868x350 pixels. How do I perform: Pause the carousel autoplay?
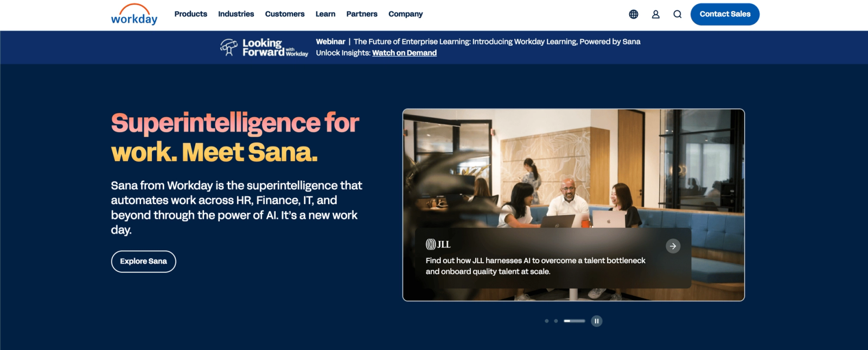[x=596, y=321]
